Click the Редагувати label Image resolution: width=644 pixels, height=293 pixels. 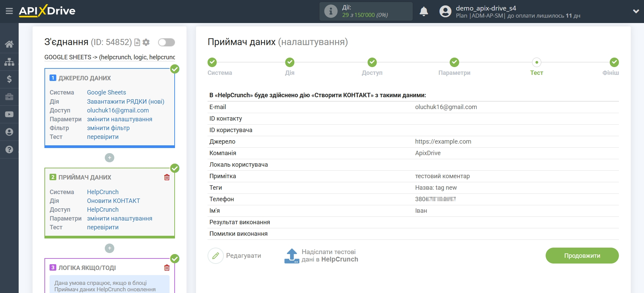point(243,256)
